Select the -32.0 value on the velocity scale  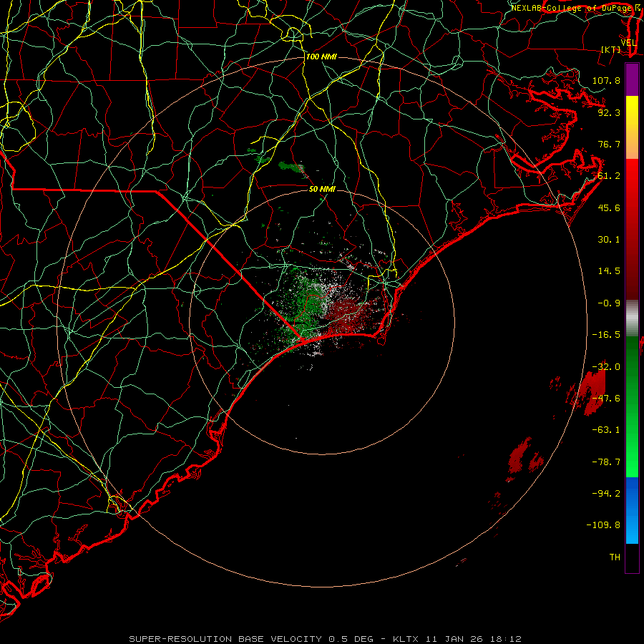[x=606, y=367]
